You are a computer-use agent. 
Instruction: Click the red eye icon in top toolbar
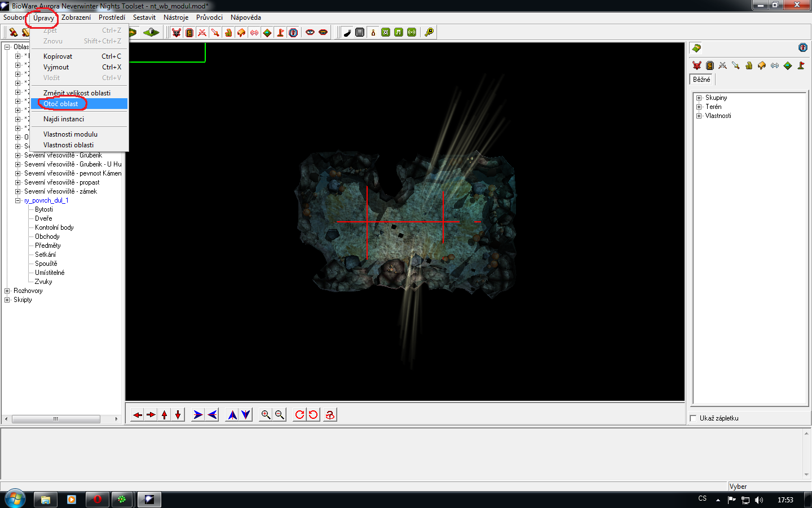point(310,32)
